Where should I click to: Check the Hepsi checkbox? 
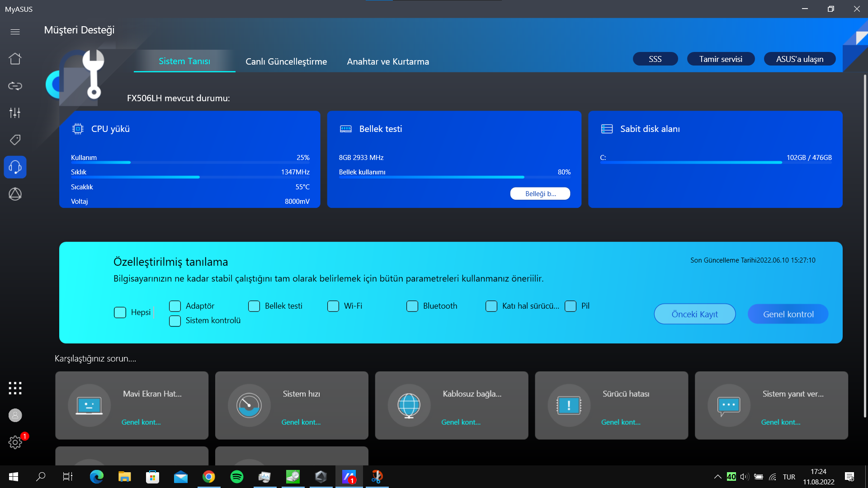(120, 313)
